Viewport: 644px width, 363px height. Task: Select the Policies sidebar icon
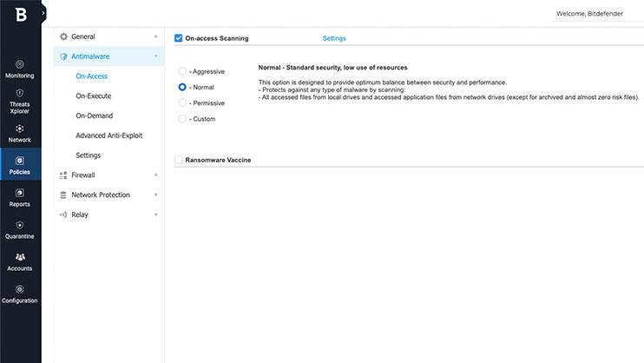(x=20, y=161)
